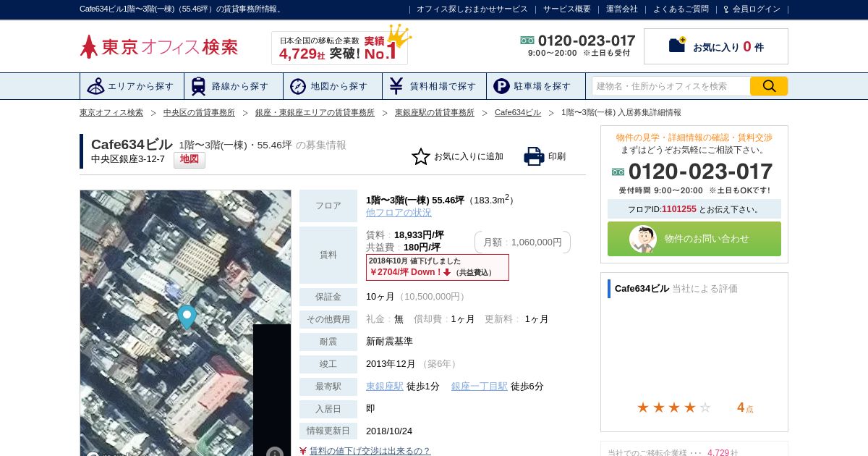The image size is (868, 456).
Task: Click 銀座・東銀座エリアの賃貸事務所 breadcrumb
Action: pyautogui.click(x=315, y=112)
